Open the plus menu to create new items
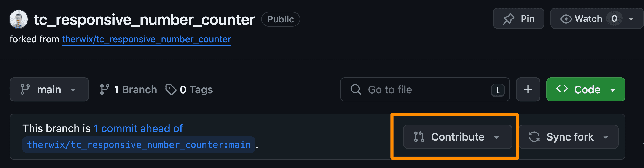 tap(528, 89)
